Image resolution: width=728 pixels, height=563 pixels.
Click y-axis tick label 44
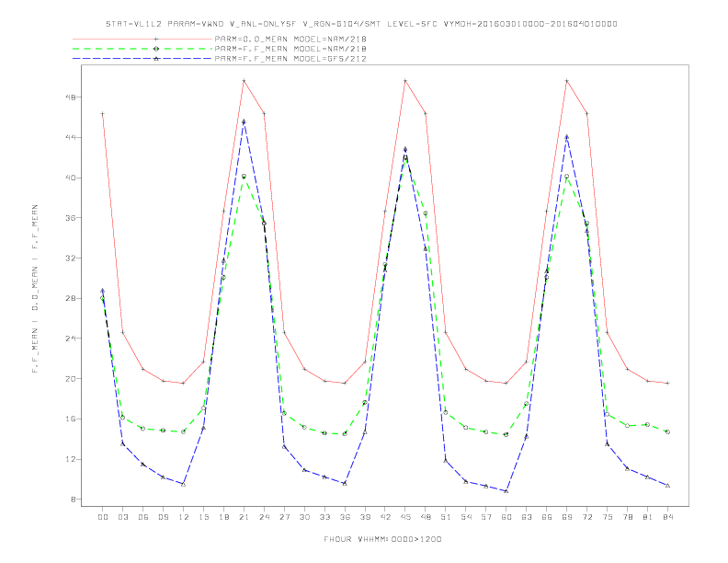point(71,137)
